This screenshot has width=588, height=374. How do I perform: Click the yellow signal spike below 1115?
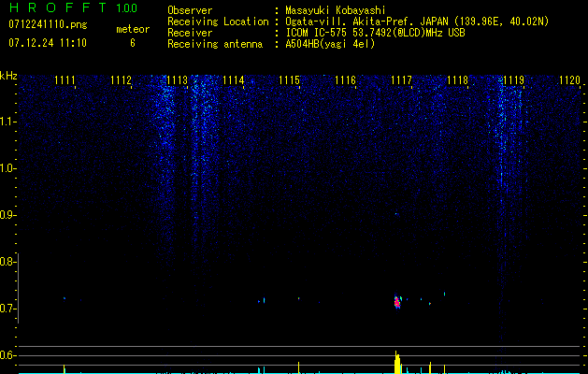click(298, 367)
